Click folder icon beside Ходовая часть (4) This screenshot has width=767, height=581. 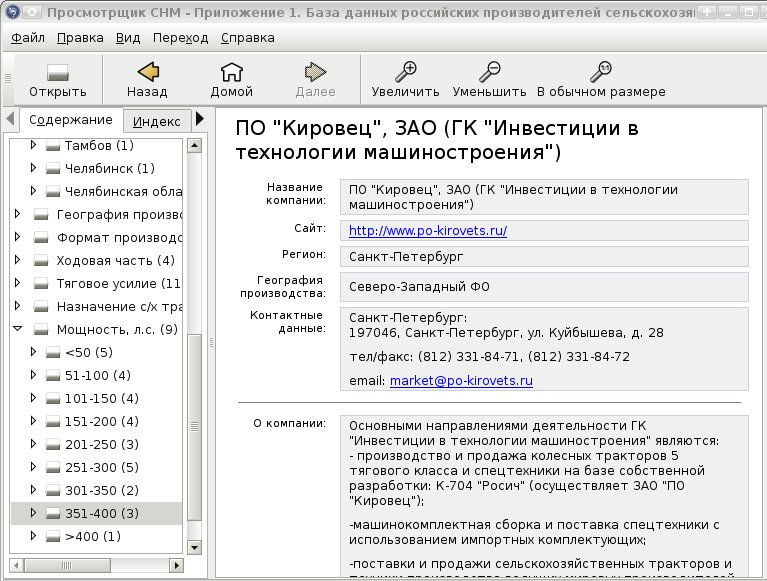[x=41, y=261]
